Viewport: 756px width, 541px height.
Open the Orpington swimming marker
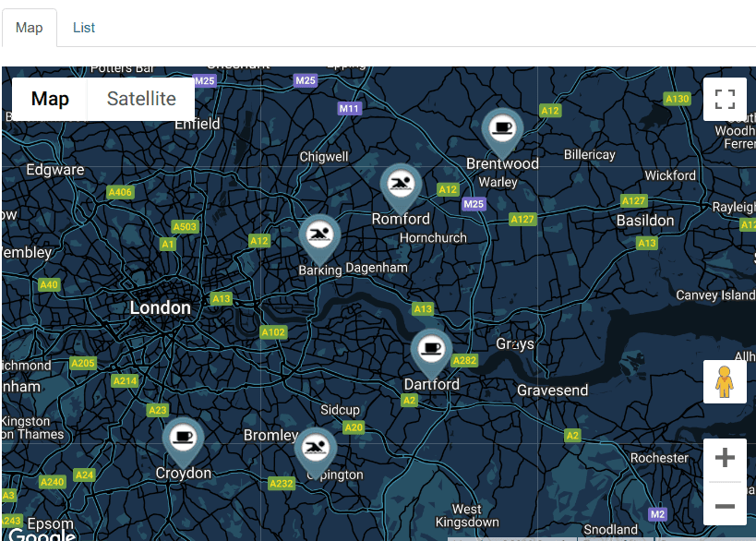(x=316, y=451)
